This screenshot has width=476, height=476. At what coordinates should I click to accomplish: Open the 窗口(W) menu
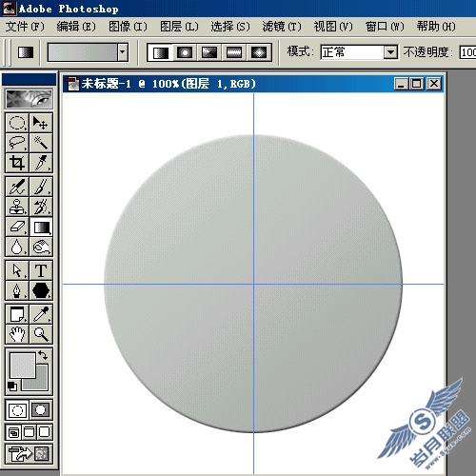[385, 27]
